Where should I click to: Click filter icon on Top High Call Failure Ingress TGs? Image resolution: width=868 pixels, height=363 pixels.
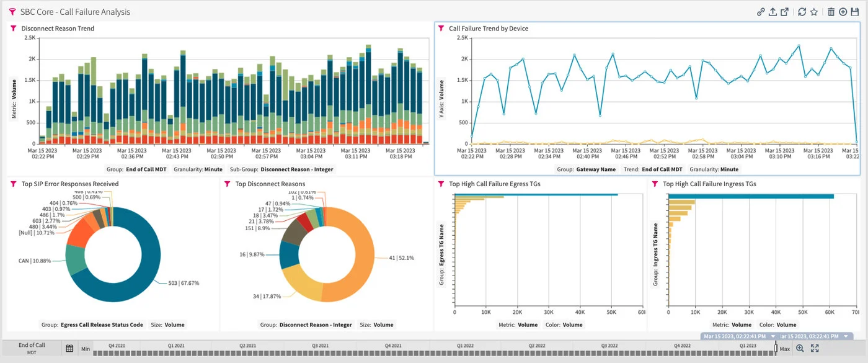click(655, 184)
